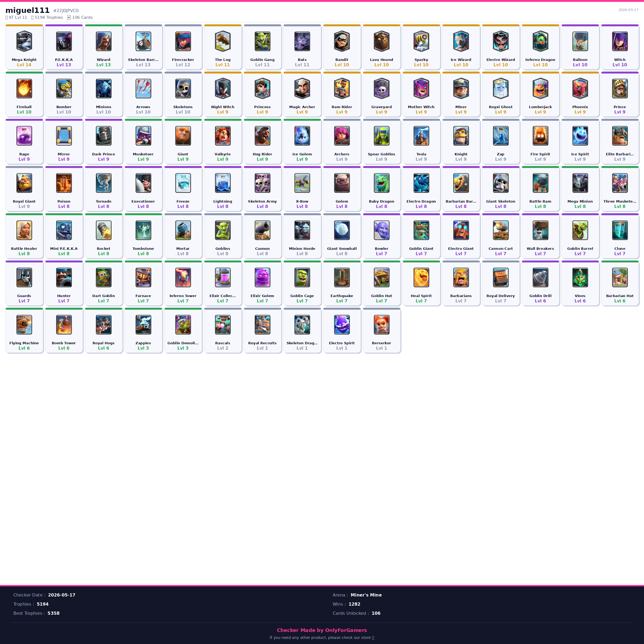This screenshot has height=644, width=644.
Task: Select the Rocket card icon
Action: click(x=104, y=230)
